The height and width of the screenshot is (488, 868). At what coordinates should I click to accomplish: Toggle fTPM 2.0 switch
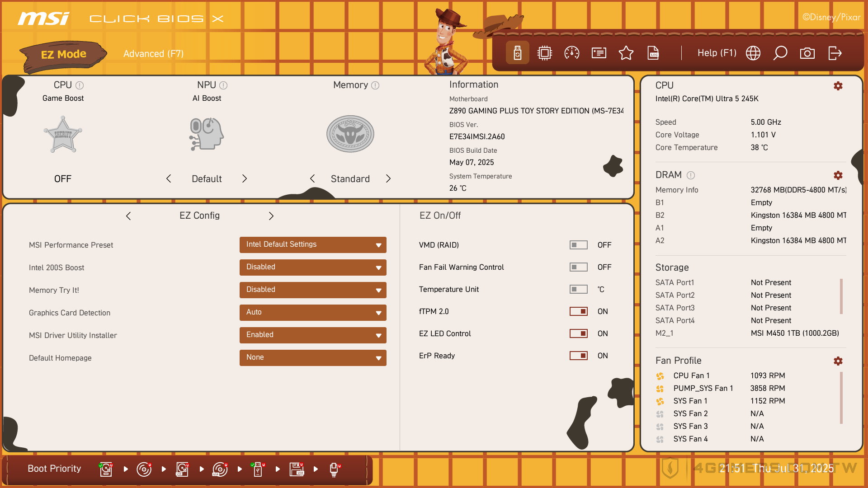579,311
